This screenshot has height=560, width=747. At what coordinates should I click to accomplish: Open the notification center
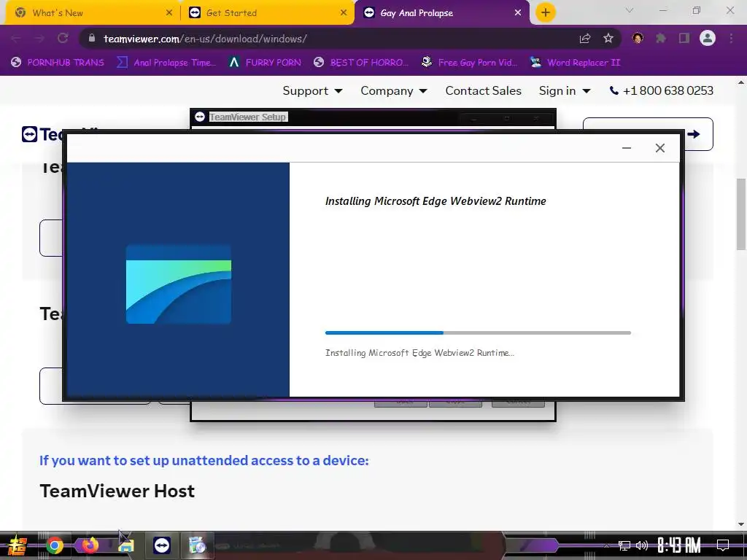point(723,545)
